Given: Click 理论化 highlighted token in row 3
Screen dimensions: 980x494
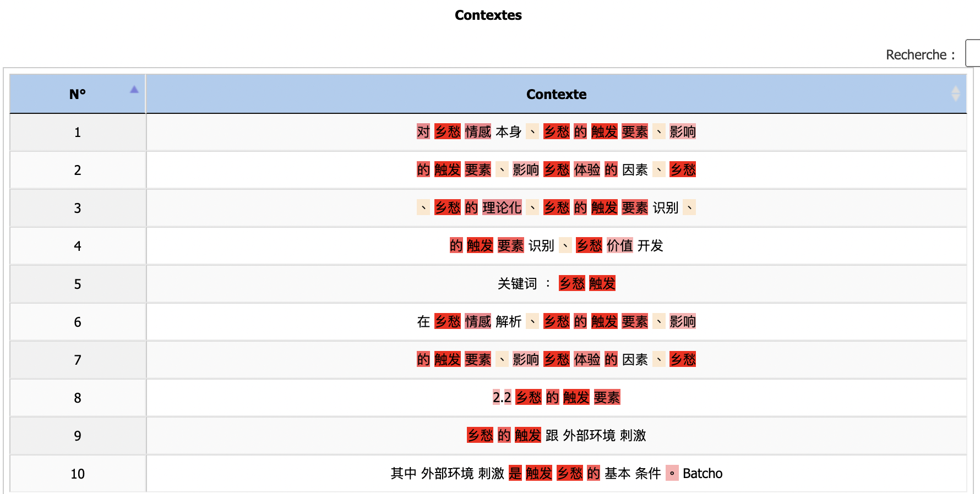Looking at the screenshot, I should pyautogui.click(x=502, y=208).
